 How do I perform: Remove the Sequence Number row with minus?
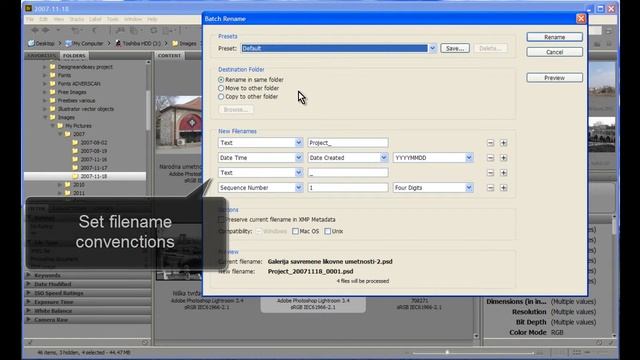(x=491, y=188)
